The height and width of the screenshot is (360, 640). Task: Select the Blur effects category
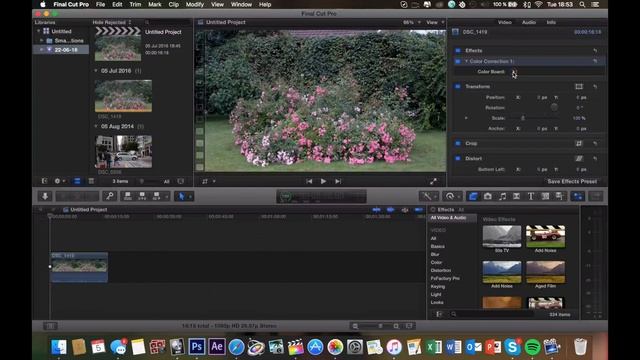(x=435, y=254)
